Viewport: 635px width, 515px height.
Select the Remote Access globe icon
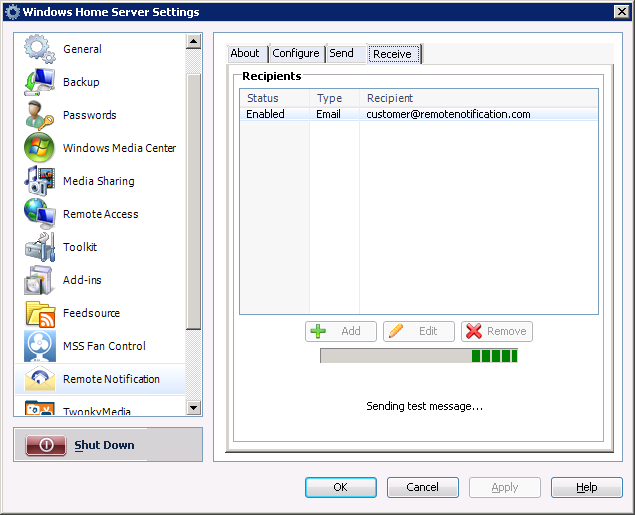39,214
